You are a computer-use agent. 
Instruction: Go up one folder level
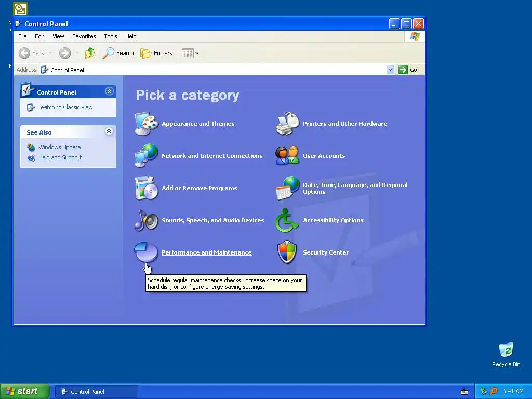[x=89, y=53]
